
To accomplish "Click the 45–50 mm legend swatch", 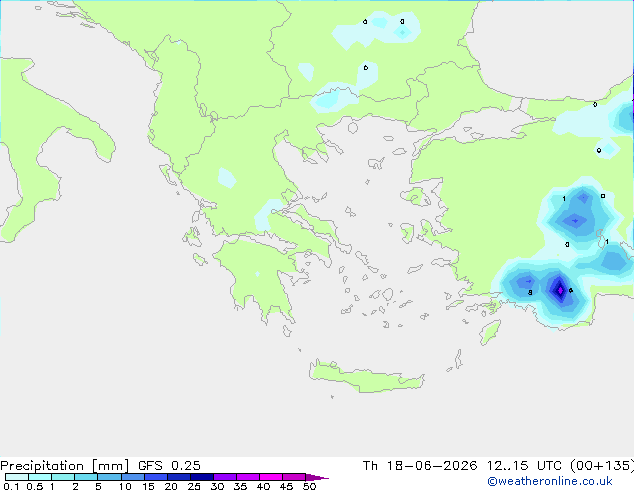I will click(x=294, y=477).
